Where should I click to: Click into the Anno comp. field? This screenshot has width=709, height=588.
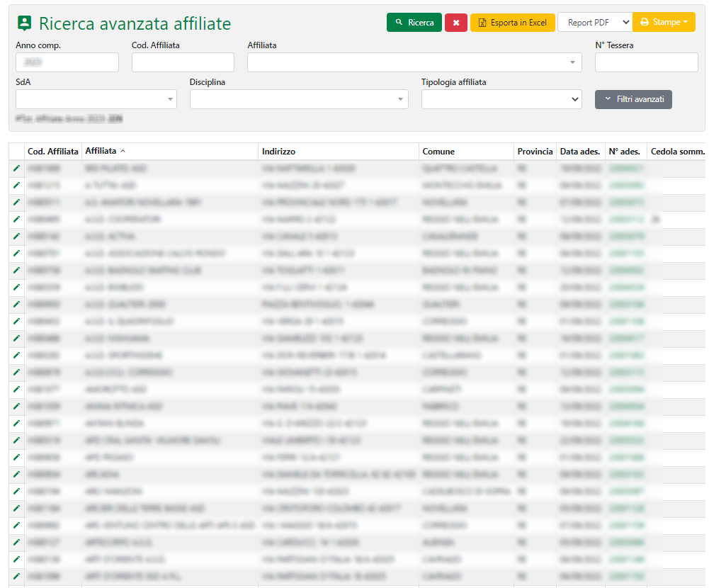pos(67,62)
